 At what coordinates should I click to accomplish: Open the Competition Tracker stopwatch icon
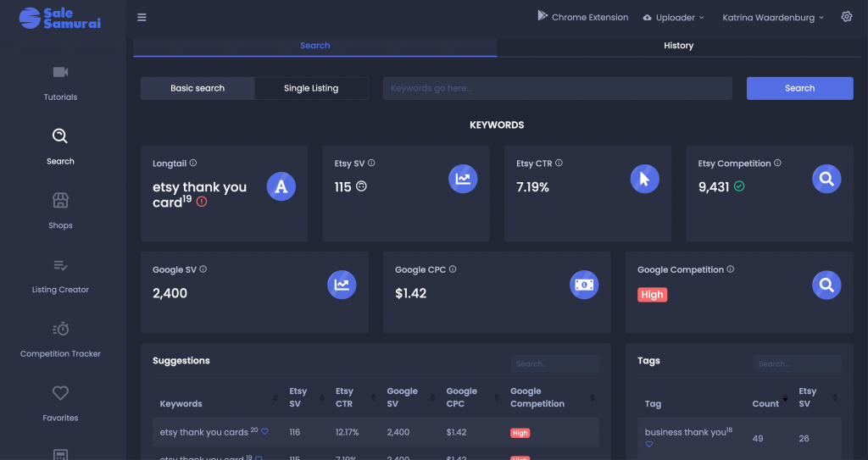pyautogui.click(x=60, y=329)
